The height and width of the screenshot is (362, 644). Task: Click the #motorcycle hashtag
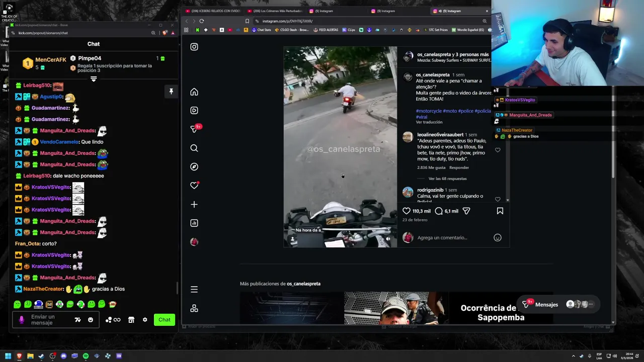(x=429, y=111)
